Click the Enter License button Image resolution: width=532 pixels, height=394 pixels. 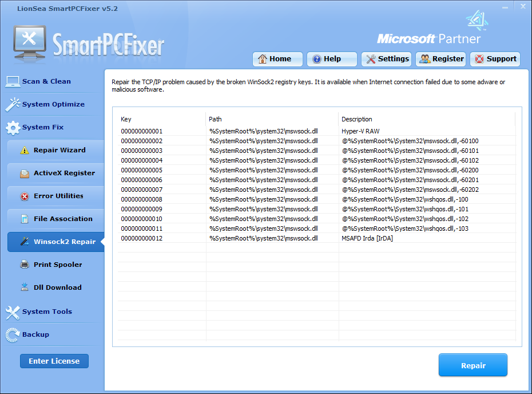(54, 361)
